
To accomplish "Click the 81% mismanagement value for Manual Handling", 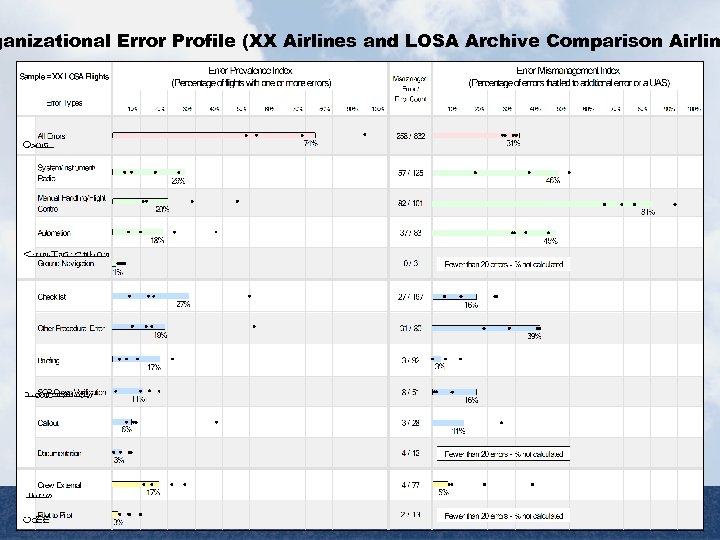I will 648,212.
